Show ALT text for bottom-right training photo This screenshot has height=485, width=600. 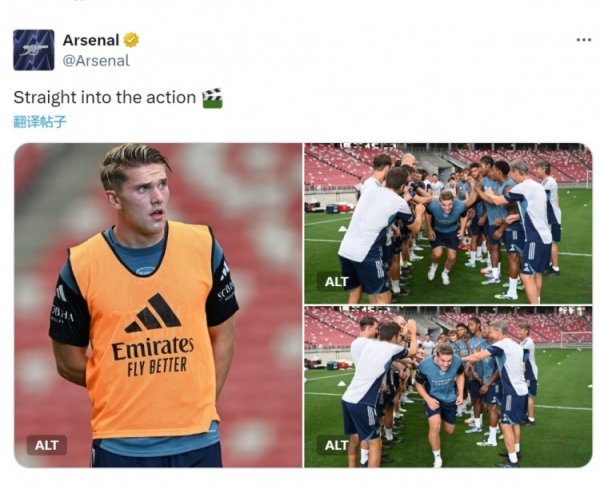point(337,445)
